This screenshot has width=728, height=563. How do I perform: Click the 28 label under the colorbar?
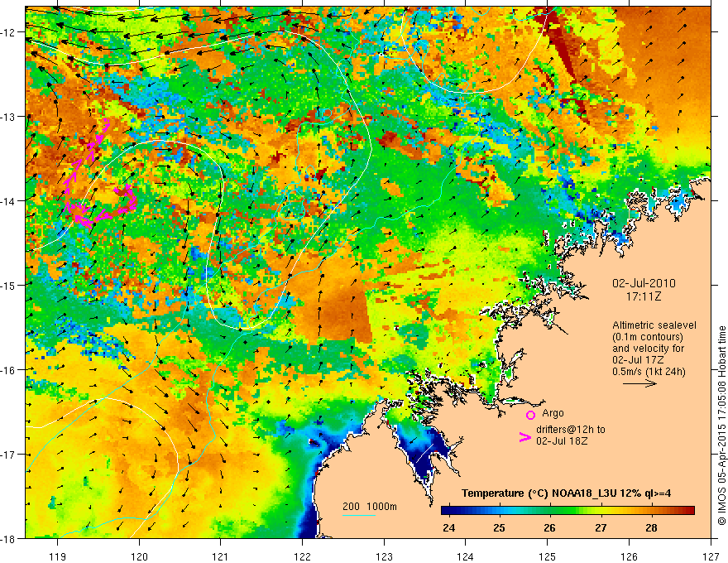651,527
